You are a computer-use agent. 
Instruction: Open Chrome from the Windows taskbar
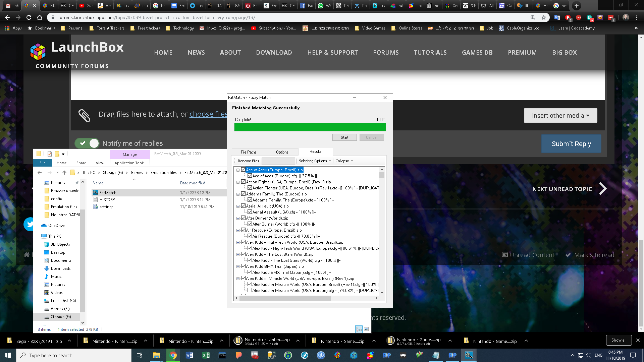point(173,355)
